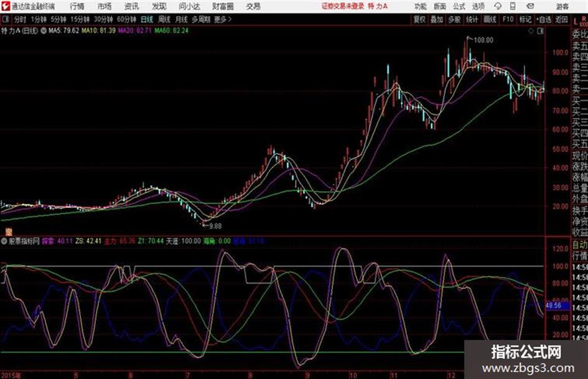Open the 公式 menu
Viewport: 588px width, 379px height.
[x=459, y=6]
